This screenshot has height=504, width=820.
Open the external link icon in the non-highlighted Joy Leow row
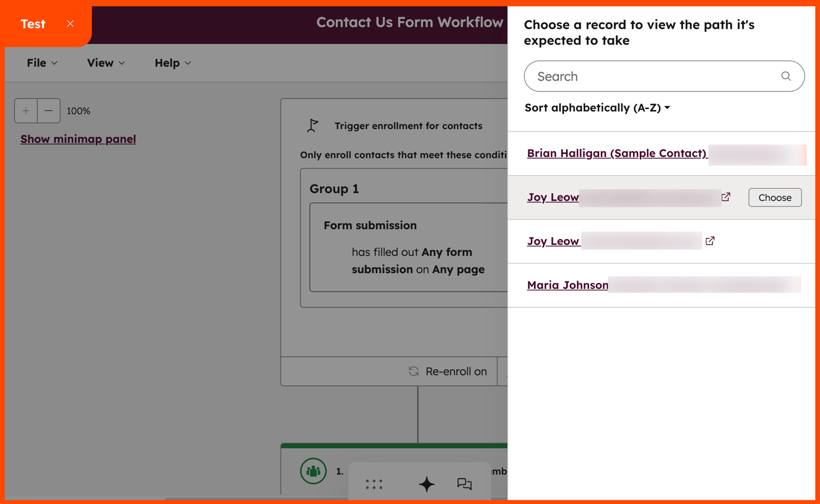coord(710,241)
